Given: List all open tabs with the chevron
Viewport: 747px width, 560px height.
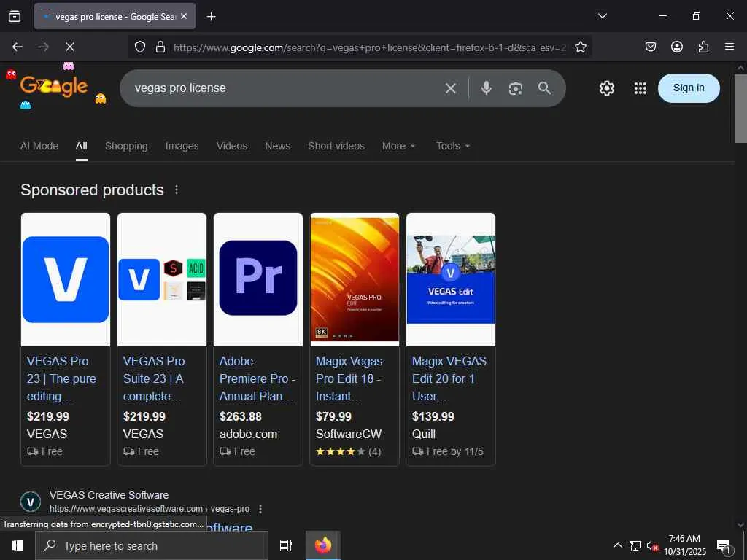Looking at the screenshot, I should [603, 16].
